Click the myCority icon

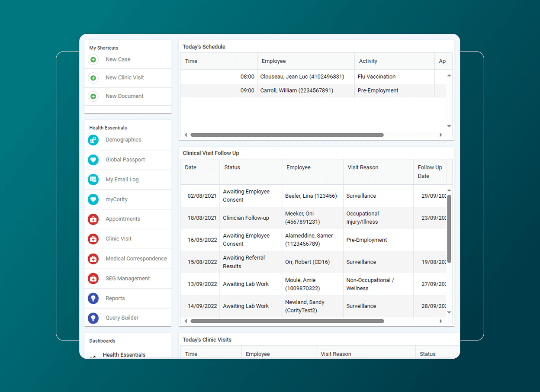[x=93, y=199]
